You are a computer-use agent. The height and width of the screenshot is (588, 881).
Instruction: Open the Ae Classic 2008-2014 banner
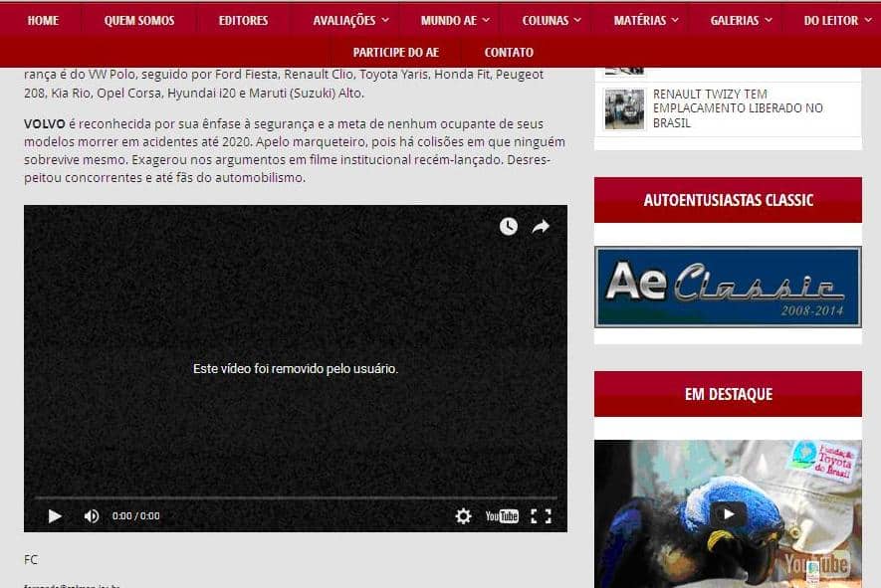tap(728, 287)
